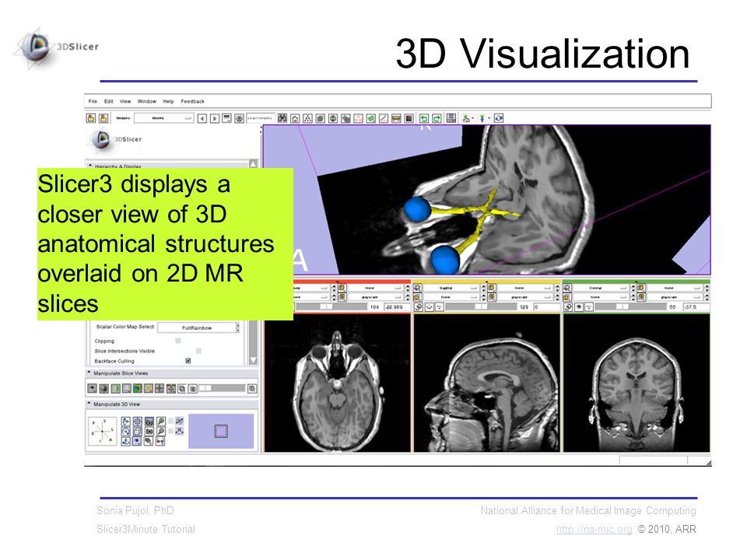
Task: Click the sagittal MR slice image
Action: click(487, 383)
